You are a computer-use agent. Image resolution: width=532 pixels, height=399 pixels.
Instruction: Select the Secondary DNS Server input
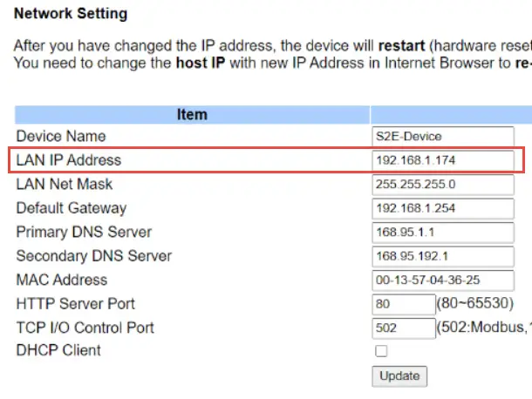pos(444,257)
